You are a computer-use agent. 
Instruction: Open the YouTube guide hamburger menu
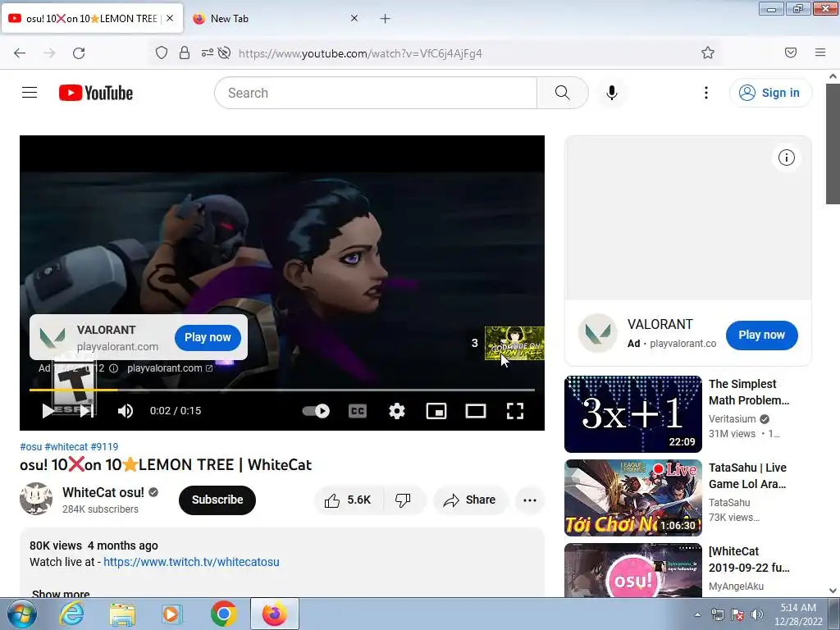[30, 93]
